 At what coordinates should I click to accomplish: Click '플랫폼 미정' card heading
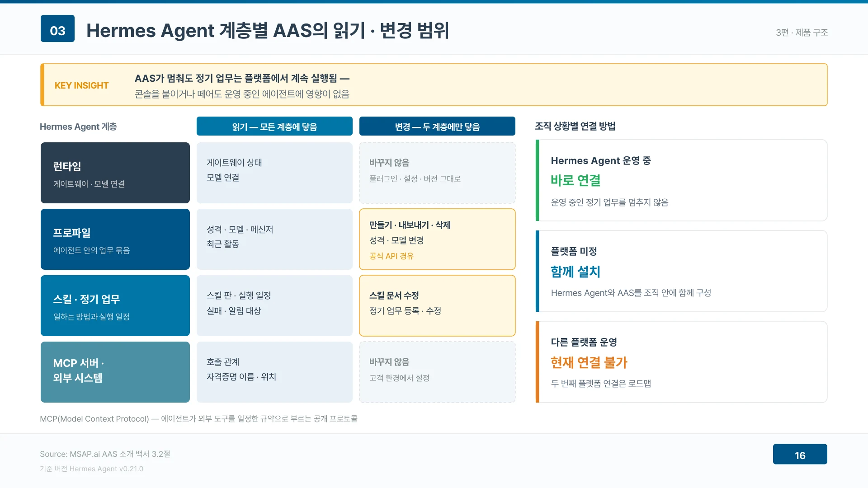574,251
